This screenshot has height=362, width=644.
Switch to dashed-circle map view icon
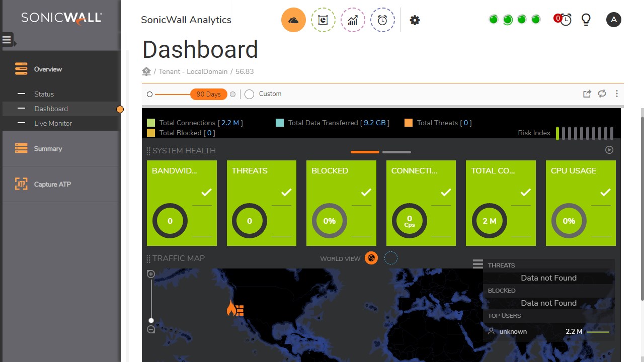pyautogui.click(x=391, y=258)
